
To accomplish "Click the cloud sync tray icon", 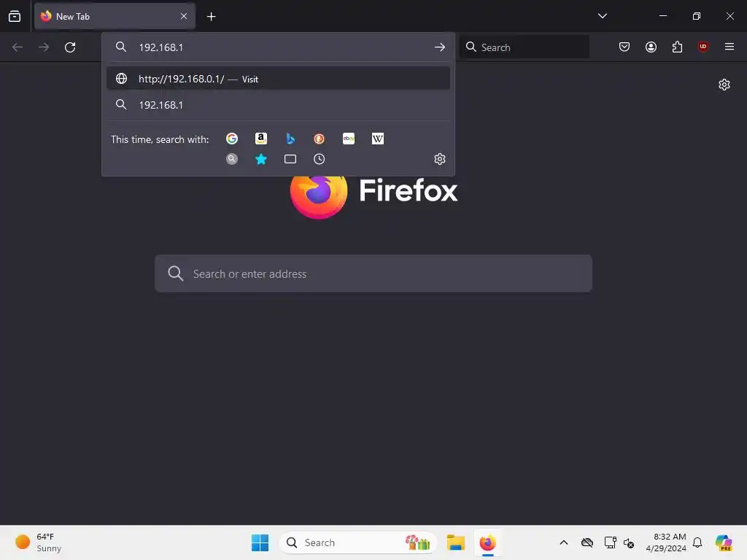I will coord(587,542).
